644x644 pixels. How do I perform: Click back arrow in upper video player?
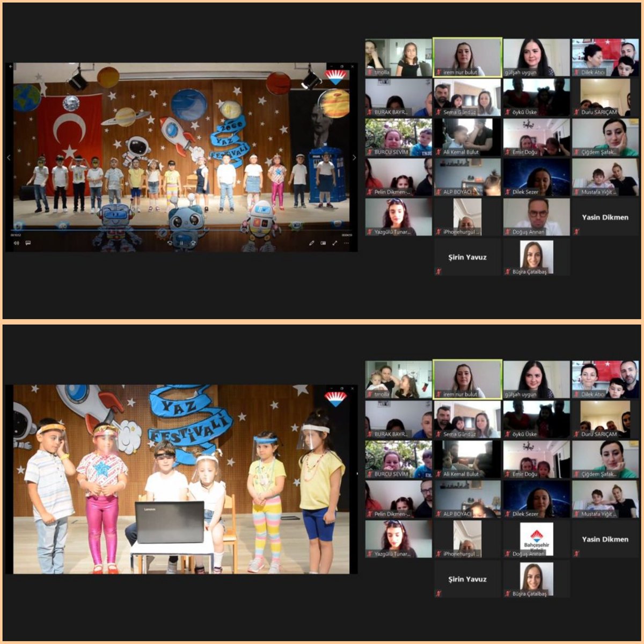pyautogui.click(x=10, y=67)
